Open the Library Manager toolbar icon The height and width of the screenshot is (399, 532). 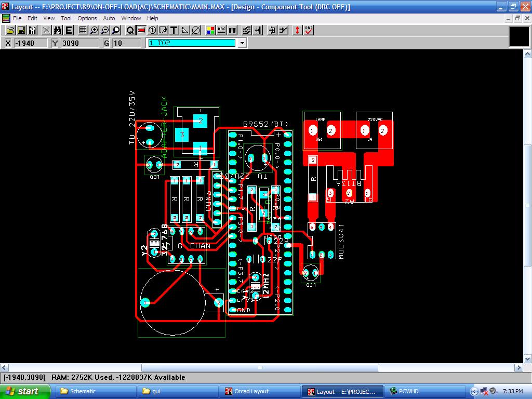[x=33, y=31]
